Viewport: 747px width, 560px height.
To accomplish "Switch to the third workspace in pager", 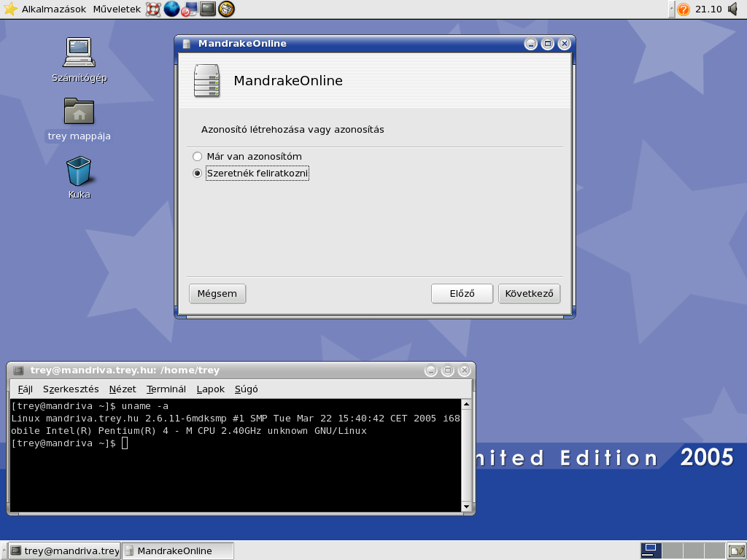I will pyautogui.click(x=693, y=551).
